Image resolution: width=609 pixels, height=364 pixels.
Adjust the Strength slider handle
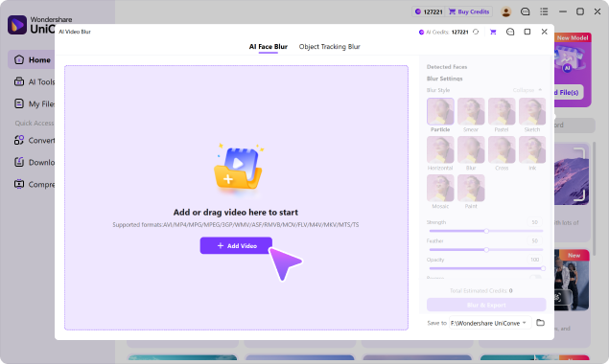(486, 231)
